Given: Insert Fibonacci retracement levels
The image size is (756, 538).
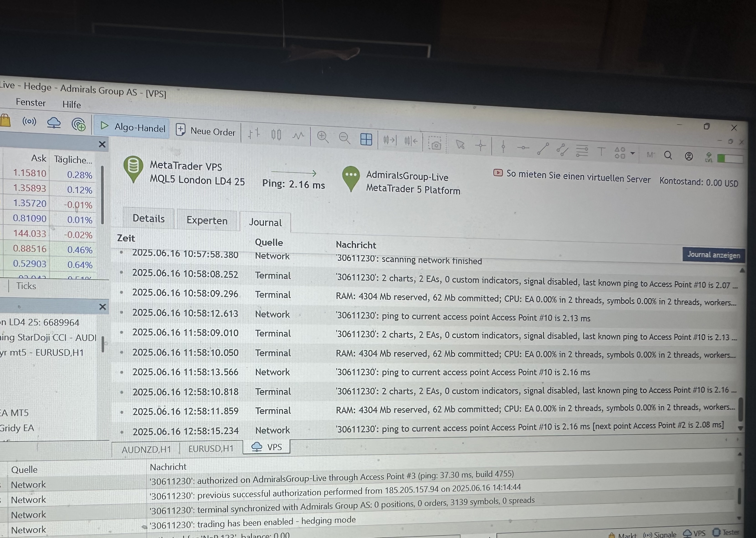Looking at the screenshot, I should coord(582,150).
